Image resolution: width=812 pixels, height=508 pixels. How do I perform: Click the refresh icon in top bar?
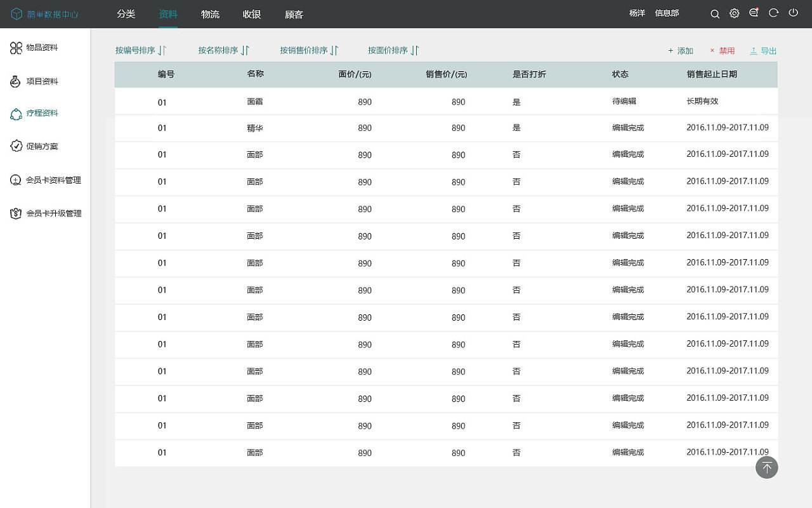coord(773,13)
